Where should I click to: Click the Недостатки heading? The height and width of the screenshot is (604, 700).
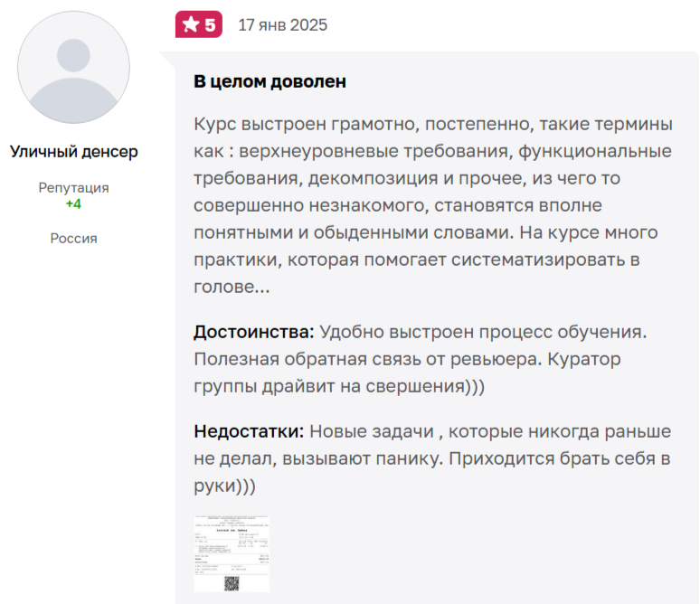pos(249,431)
